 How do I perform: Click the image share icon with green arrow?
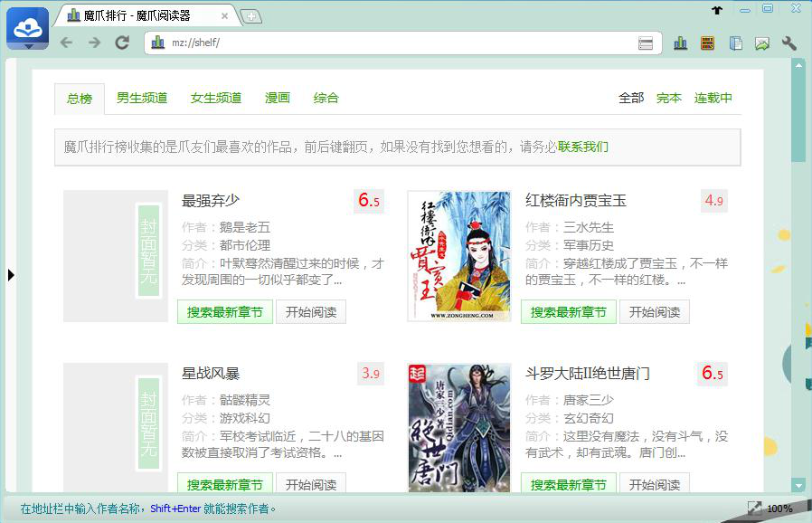pos(762,43)
